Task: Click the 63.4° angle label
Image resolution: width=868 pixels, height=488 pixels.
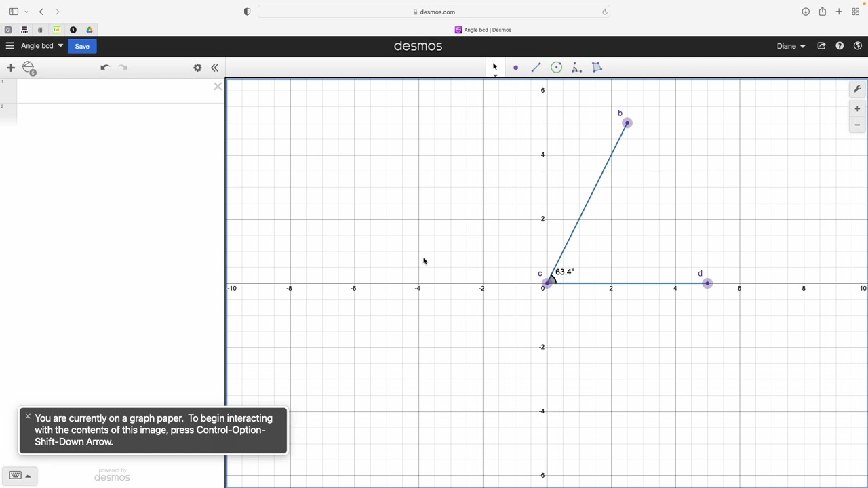Action: [565, 272]
